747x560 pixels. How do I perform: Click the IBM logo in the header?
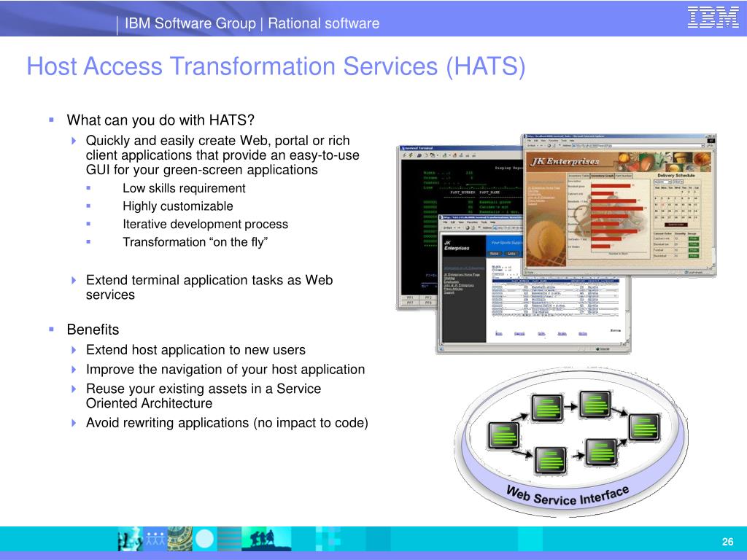pyautogui.click(x=713, y=17)
